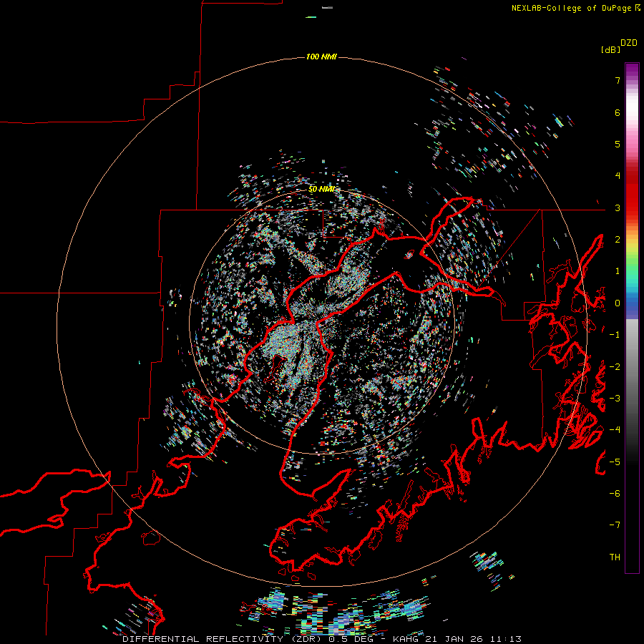Click the KAHG station identifier in the caption
The height and width of the screenshot is (644, 644).
[x=407, y=639]
